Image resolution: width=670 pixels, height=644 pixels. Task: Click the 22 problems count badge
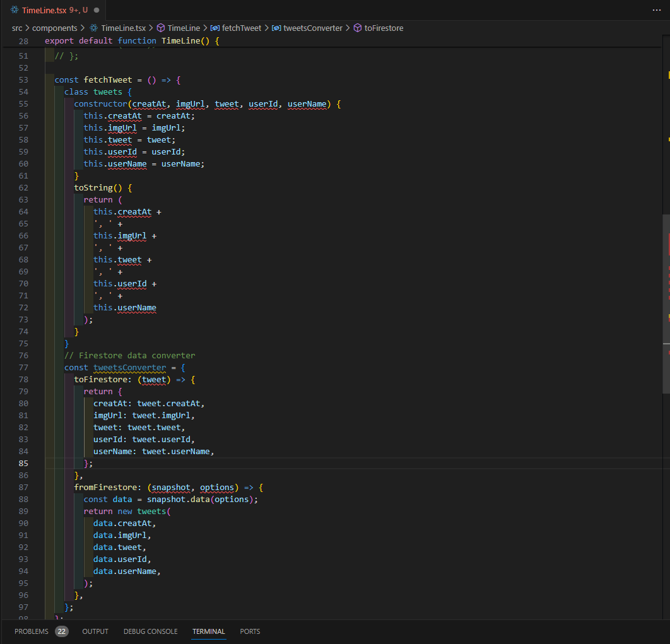click(61, 631)
